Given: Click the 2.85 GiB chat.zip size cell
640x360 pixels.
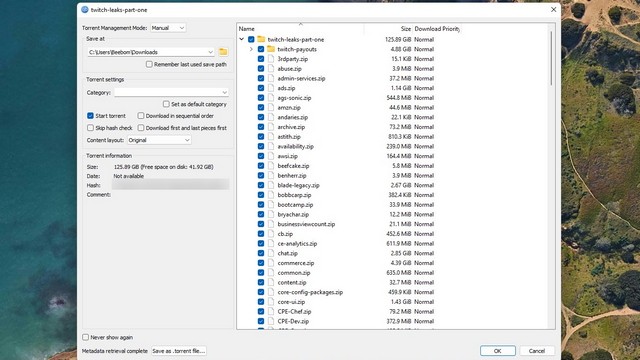Looking at the screenshot, I should [401, 253].
